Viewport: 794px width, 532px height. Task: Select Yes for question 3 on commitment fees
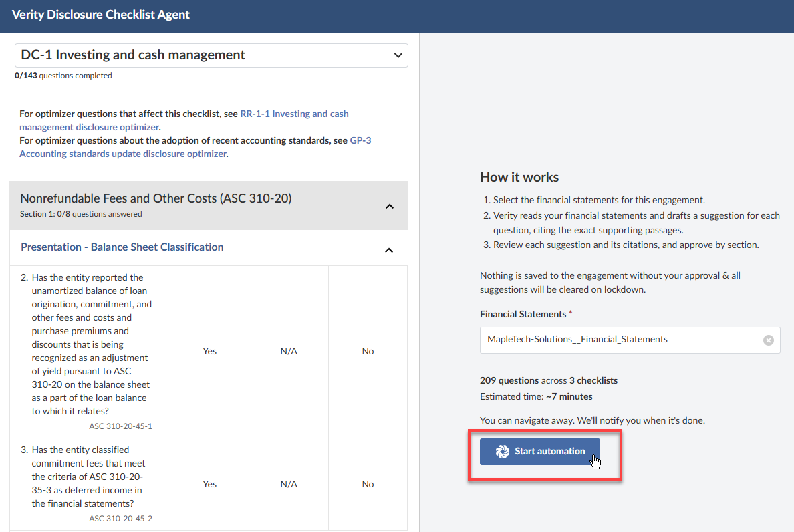[x=210, y=485]
